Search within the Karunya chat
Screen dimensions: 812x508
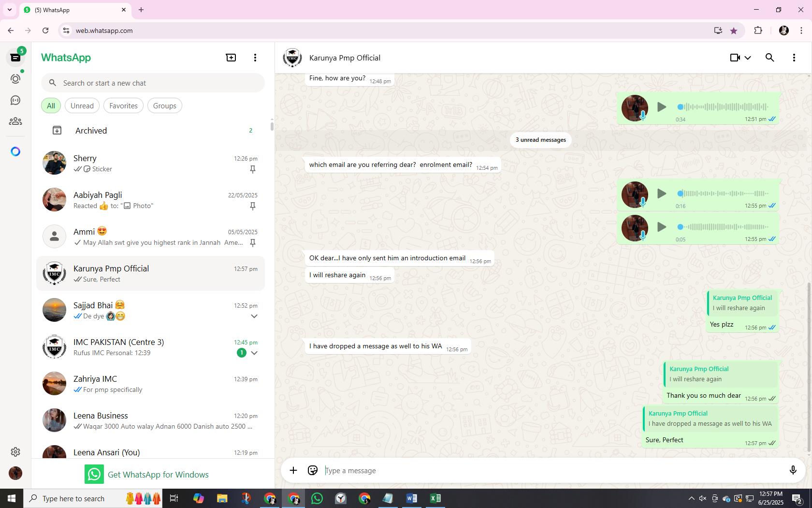770,58
